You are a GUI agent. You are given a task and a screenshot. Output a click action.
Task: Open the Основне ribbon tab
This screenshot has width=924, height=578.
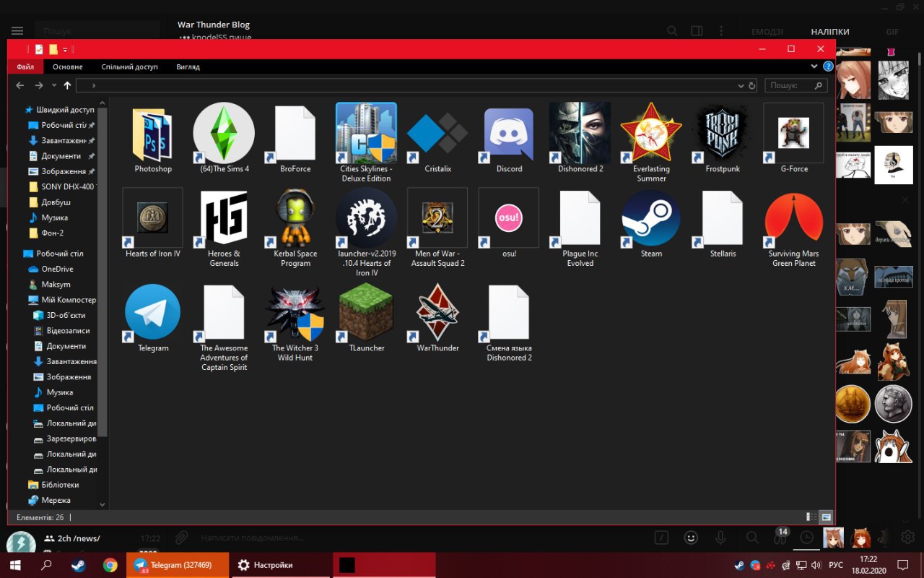click(68, 66)
